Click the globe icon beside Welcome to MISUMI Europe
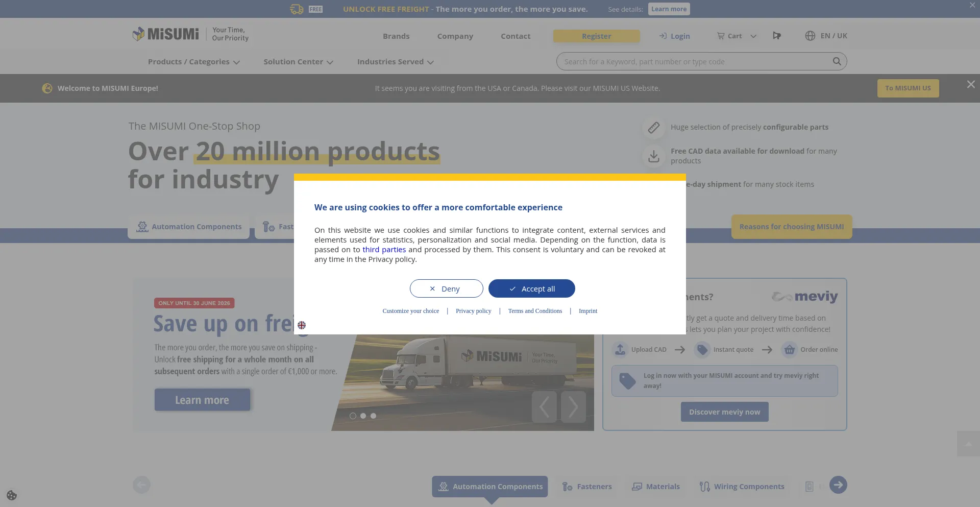 point(47,88)
